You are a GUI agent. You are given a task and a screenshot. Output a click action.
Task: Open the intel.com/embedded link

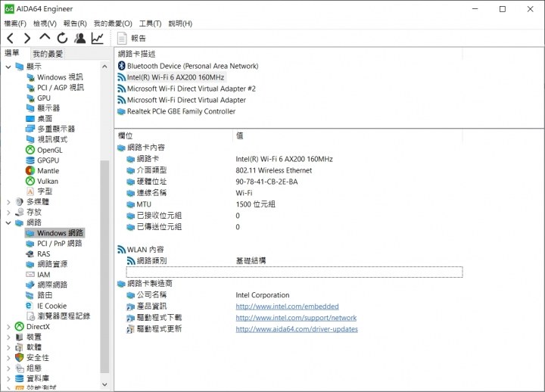pyautogui.click(x=287, y=306)
